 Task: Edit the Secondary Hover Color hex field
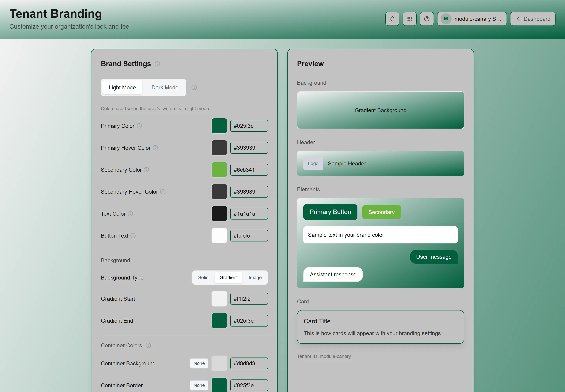tap(249, 191)
